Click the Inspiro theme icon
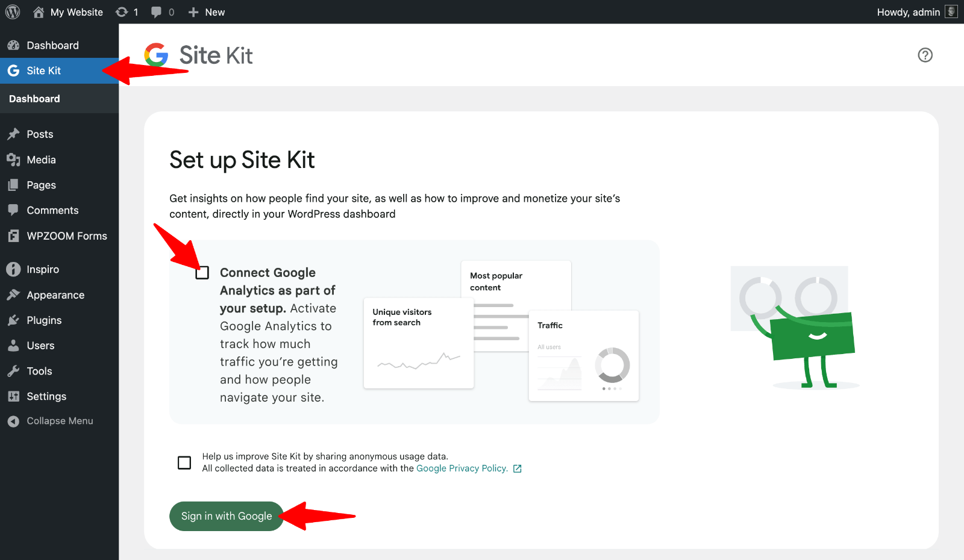 click(13, 269)
